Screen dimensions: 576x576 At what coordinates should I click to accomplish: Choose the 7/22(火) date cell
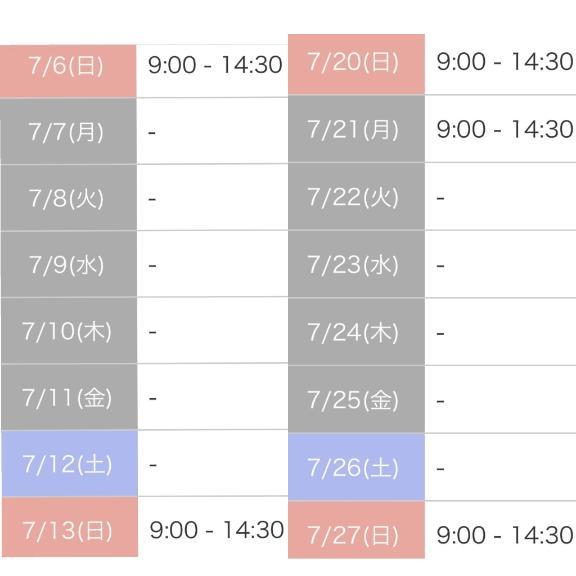point(356,197)
